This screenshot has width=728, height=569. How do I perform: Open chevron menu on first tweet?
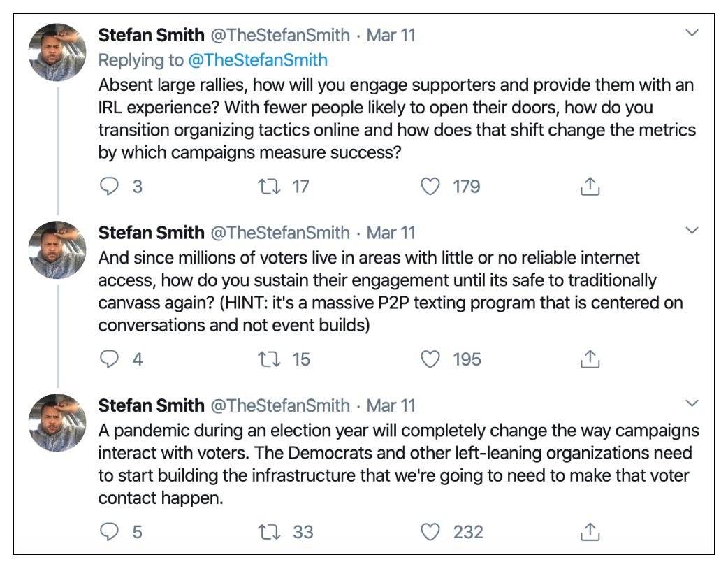(x=692, y=33)
